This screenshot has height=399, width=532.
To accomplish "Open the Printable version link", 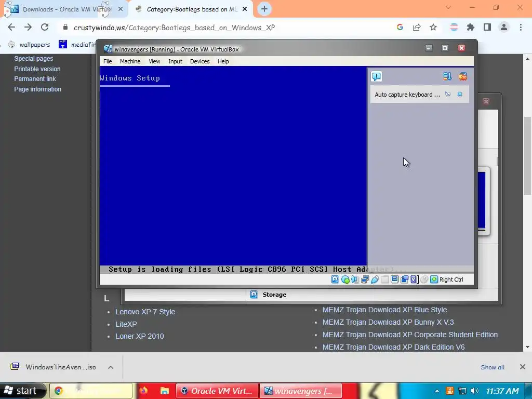I will (37, 69).
